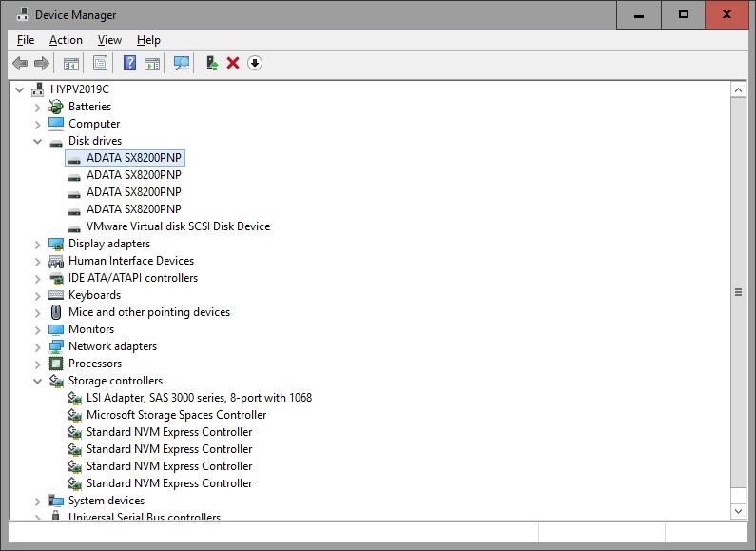Screen dimensions: 756x551
Task: Collapse the HYPV2019C root node
Action: click(x=19, y=89)
